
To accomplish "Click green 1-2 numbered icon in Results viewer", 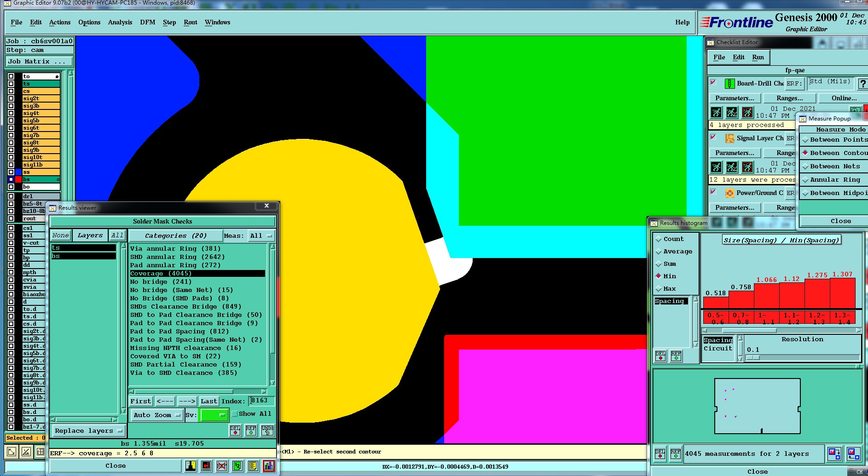I will click(237, 466).
